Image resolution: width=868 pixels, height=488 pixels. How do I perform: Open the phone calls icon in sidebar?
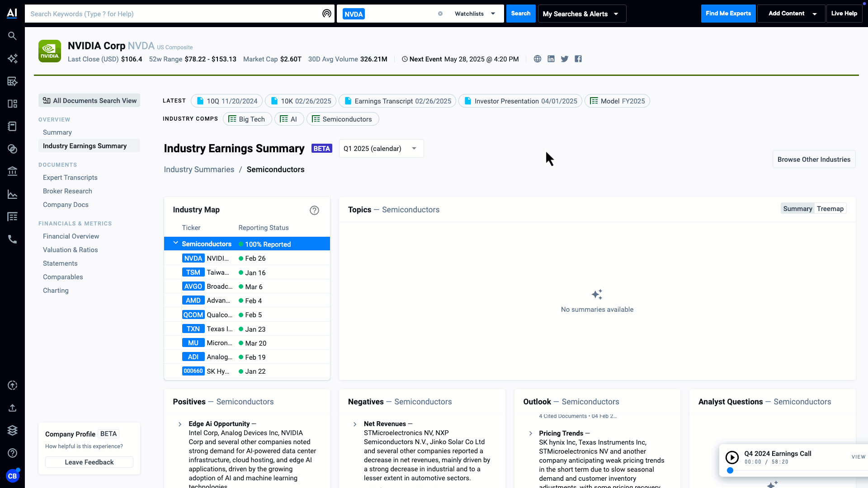click(x=12, y=239)
